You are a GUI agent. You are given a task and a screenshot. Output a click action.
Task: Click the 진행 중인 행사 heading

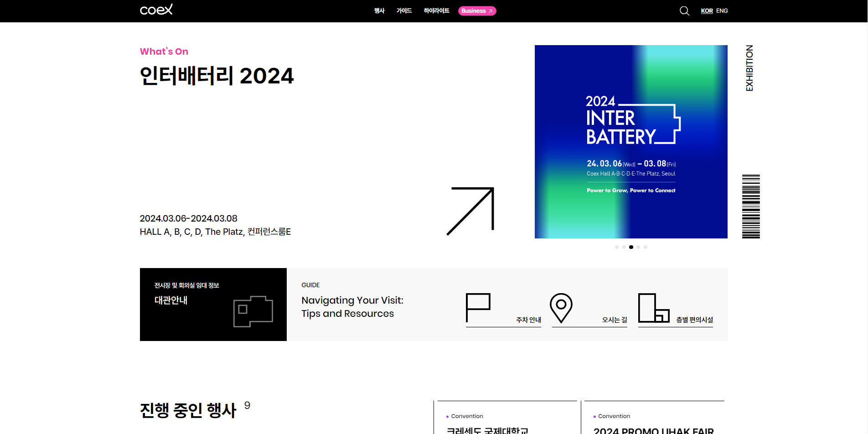188,411
